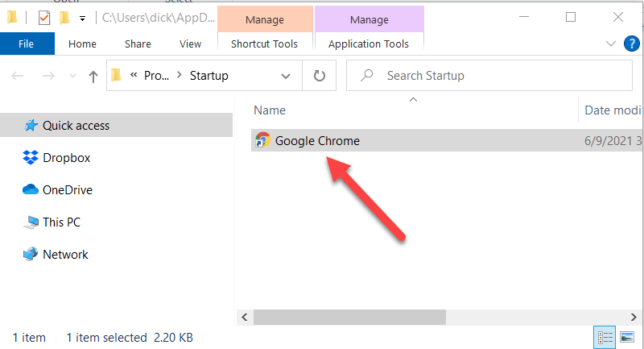Click the New folder icon in quick access toolbar
The width and height of the screenshot is (644, 349).
(x=64, y=18)
